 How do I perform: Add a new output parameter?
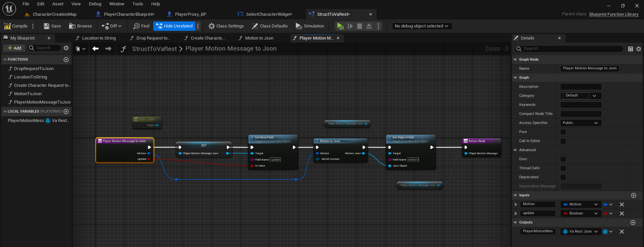tap(633, 223)
